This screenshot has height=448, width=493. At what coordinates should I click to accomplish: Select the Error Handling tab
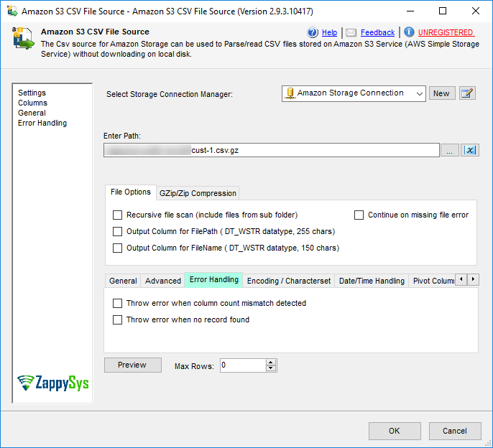click(214, 279)
